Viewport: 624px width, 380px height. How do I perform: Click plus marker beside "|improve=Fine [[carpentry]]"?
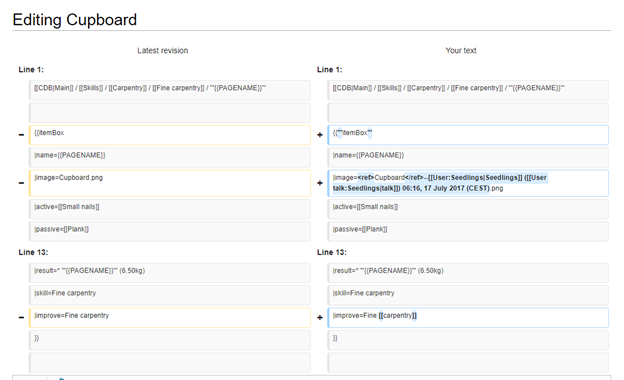pos(320,318)
